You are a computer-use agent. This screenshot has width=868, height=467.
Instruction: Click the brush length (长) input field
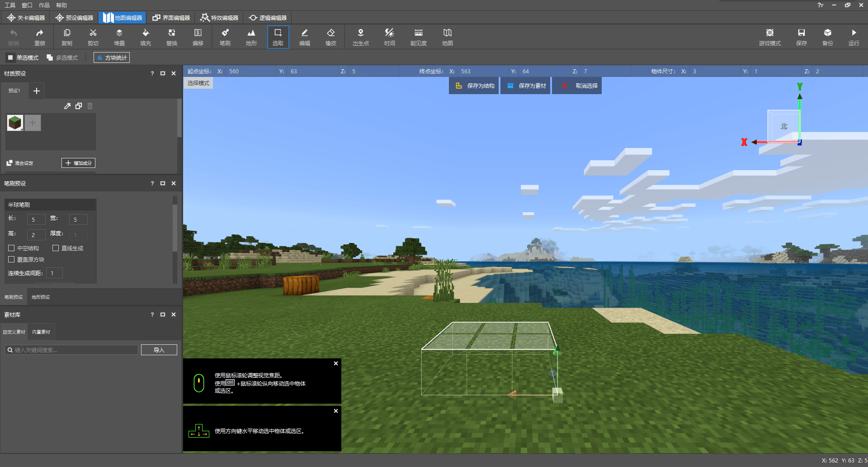click(36, 219)
